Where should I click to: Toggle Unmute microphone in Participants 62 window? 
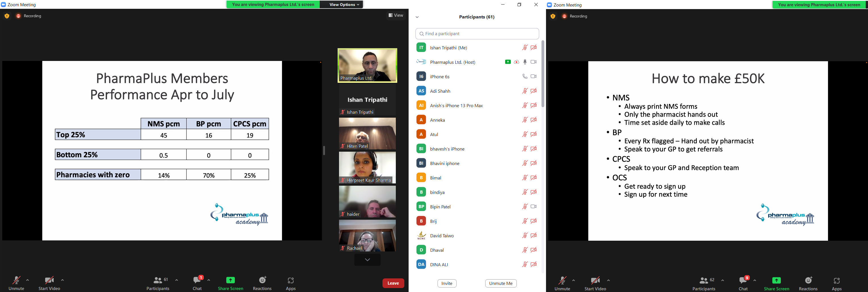tap(562, 283)
